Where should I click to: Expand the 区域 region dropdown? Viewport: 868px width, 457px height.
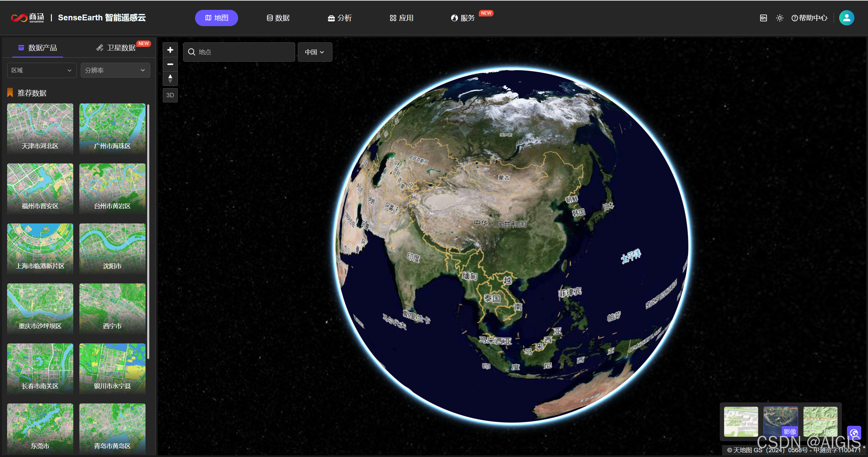click(41, 70)
